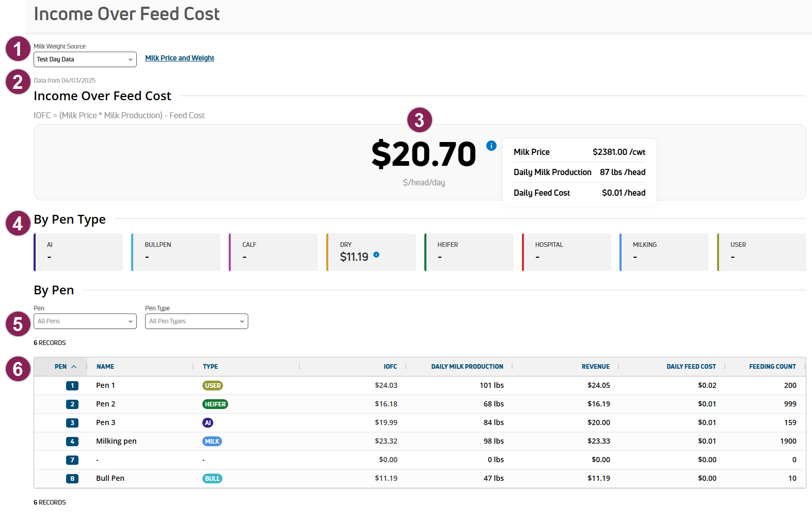Sort by IOFC column header
The image size is (812, 518).
tap(390, 367)
